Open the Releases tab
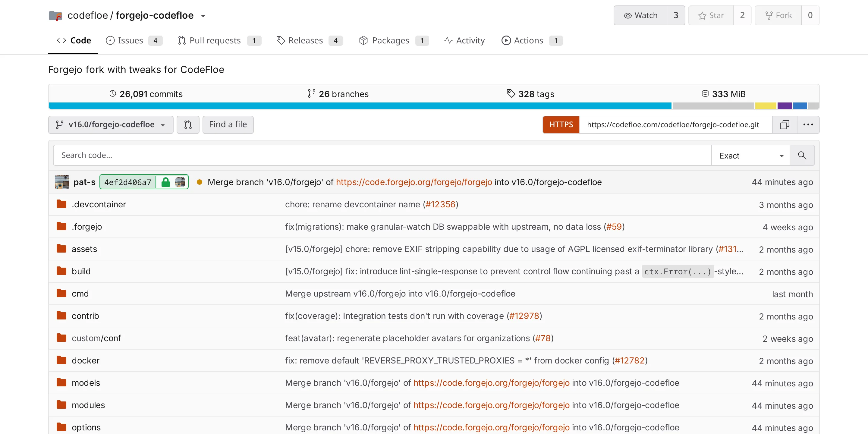The image size is (868, 434). (309, 40)
